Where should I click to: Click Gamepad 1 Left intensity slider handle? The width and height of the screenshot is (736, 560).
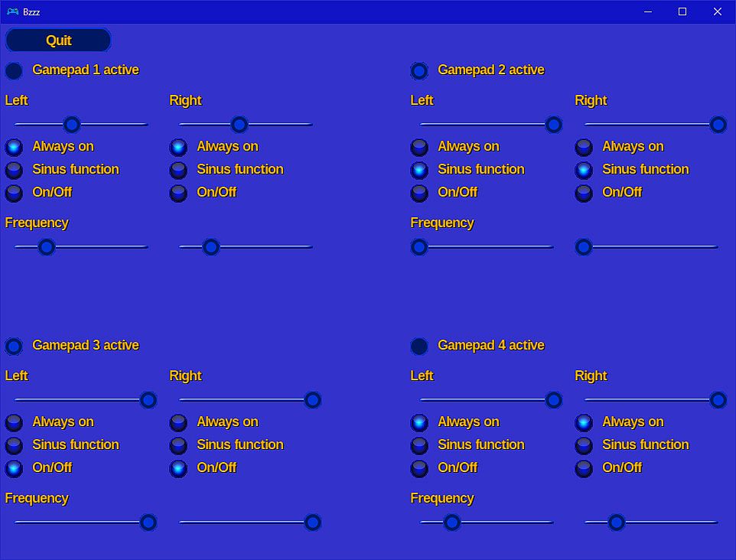point(72,125)
